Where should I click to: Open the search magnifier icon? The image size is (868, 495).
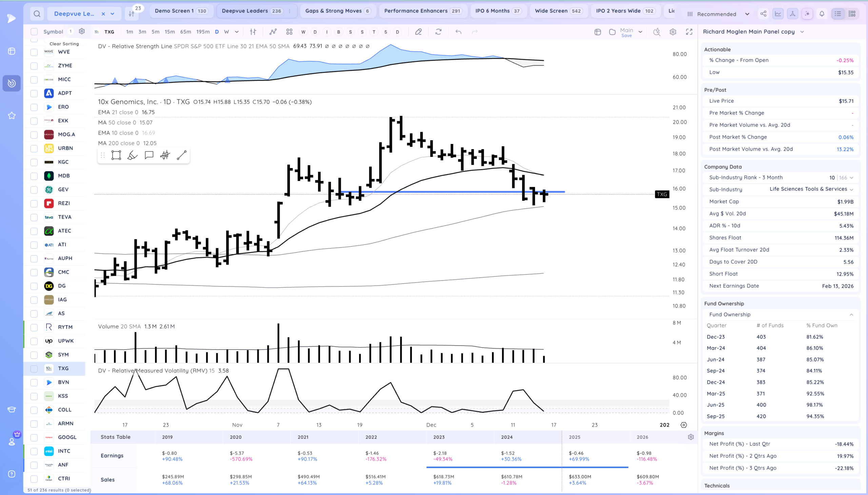37,14
